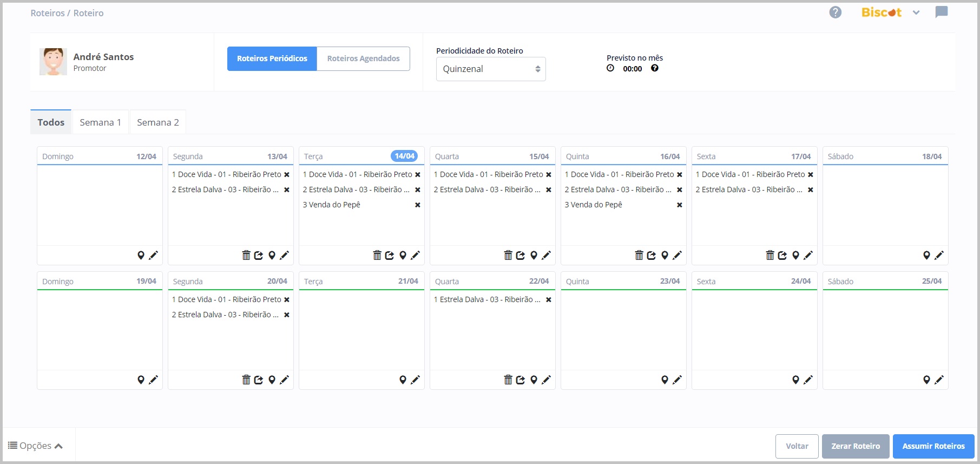Image resolution: width=980 pixels, height=464 pixels.
Task: Open the help question mark icon in header
Action: pyautogui.click(x=835, y=12)
